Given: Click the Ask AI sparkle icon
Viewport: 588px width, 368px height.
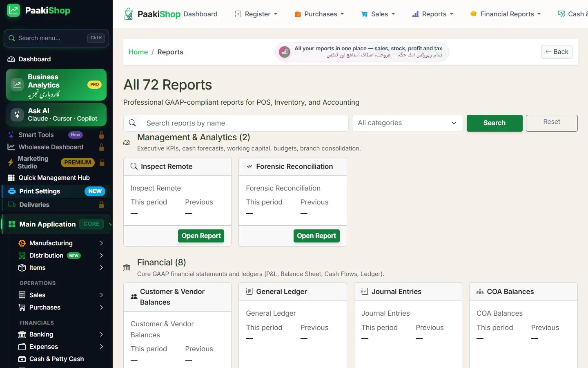Looking at the screenshot, I should pyautogui.click(x=17, y=114).
